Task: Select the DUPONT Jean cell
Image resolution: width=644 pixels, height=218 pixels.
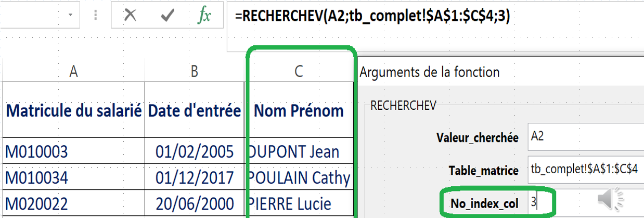Action: pos(299,151)
